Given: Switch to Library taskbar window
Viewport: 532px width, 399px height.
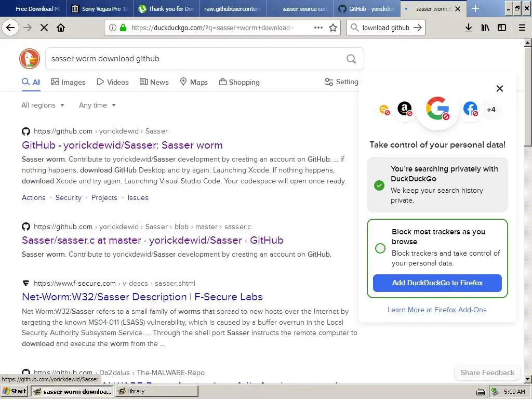Looking at the screenshot, I should coord(157,391).
